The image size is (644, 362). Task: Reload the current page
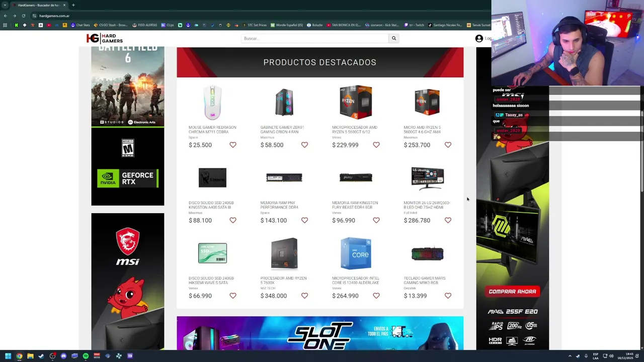[23, 16]
